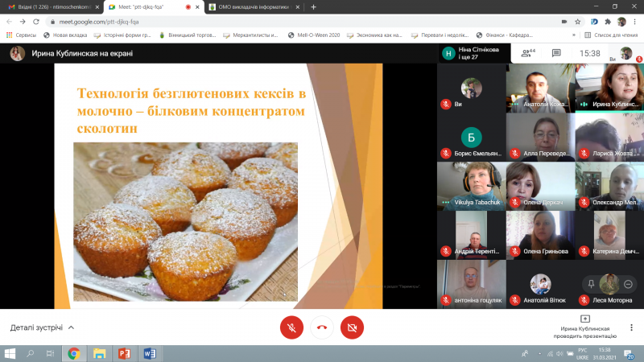
Task: Select the Борис Ємельян... participant tile
Action: pos(472,138)
